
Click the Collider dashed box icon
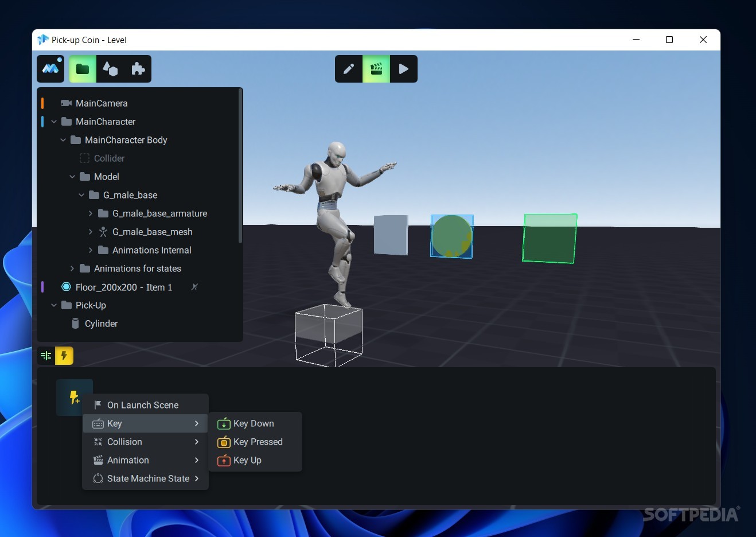click(84, 158)
